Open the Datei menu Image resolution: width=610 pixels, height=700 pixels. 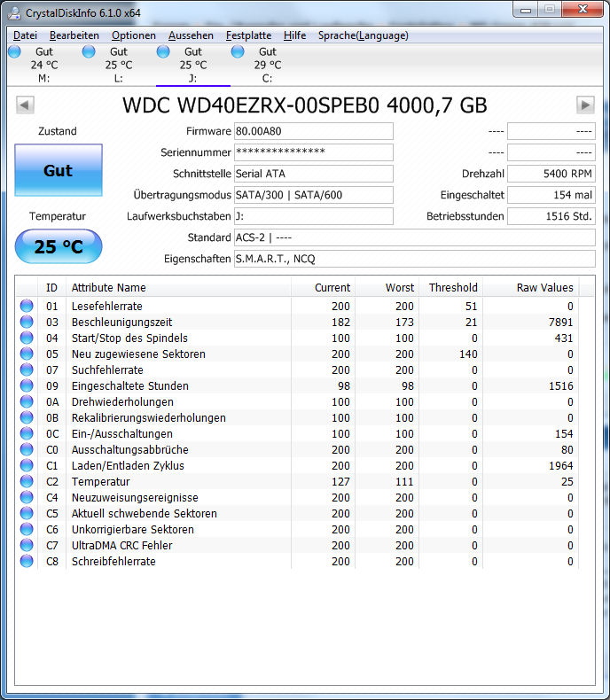[25, 35]
